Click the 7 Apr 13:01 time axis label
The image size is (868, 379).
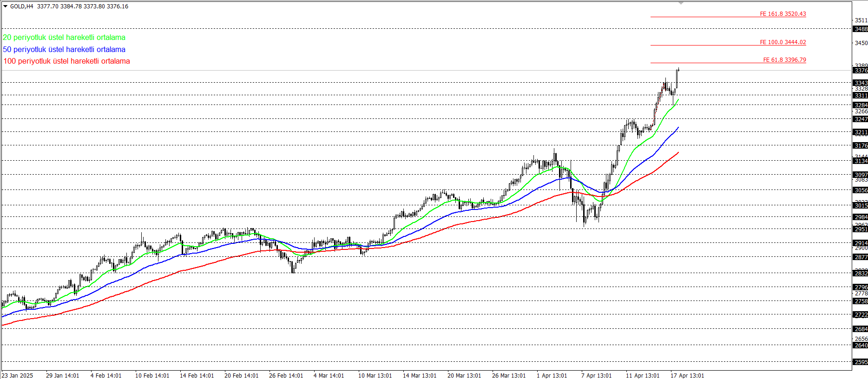click(597, 376)
